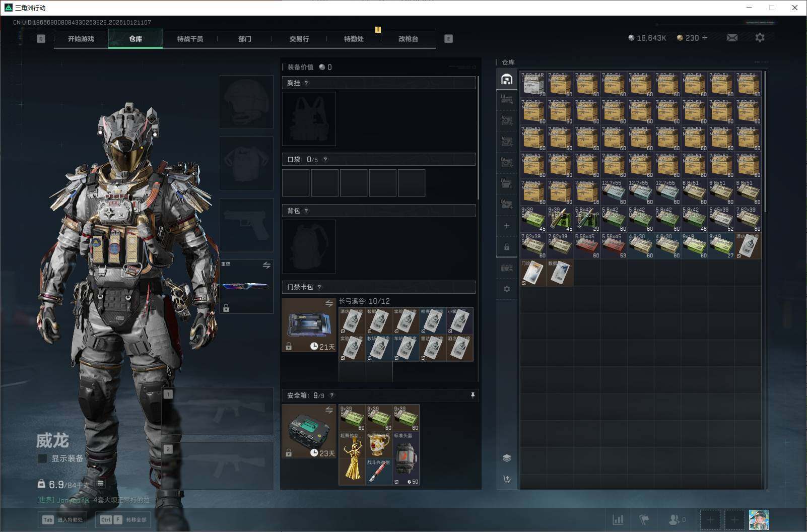This screenshot has height=532, width=807.
Task: Open the 开始游戏 tab
Action: pyautogui.click(x=81, y=39)
